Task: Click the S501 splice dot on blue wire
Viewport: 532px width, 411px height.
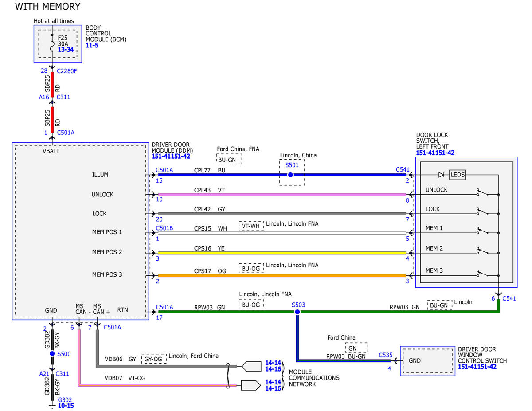Action: click(x=290, y=175)
